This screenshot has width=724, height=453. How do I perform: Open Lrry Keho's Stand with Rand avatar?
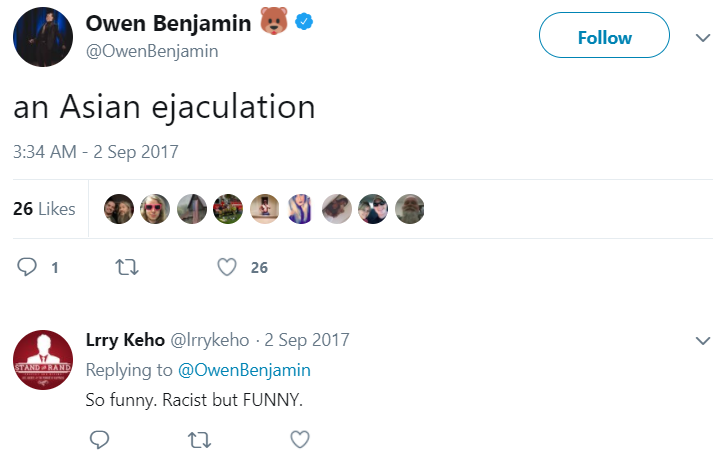pos(43,360)
